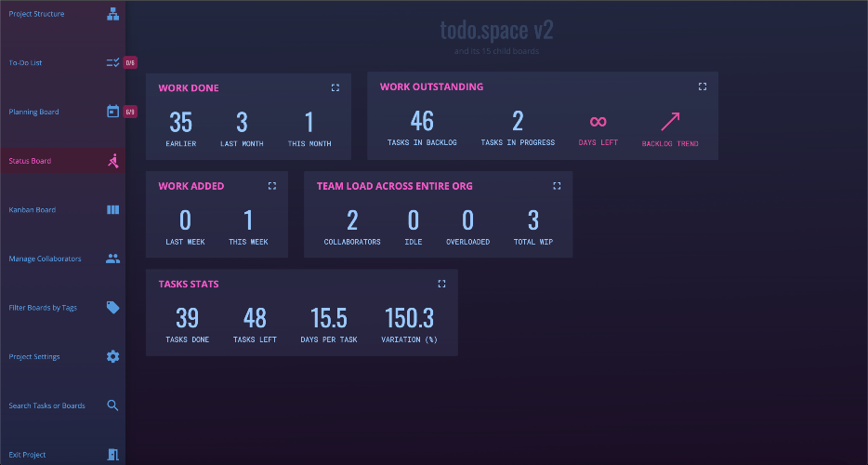The image size is (868, 465).
Task: Expand the Team Load card to fullscreen
Action: coord(557,186)
